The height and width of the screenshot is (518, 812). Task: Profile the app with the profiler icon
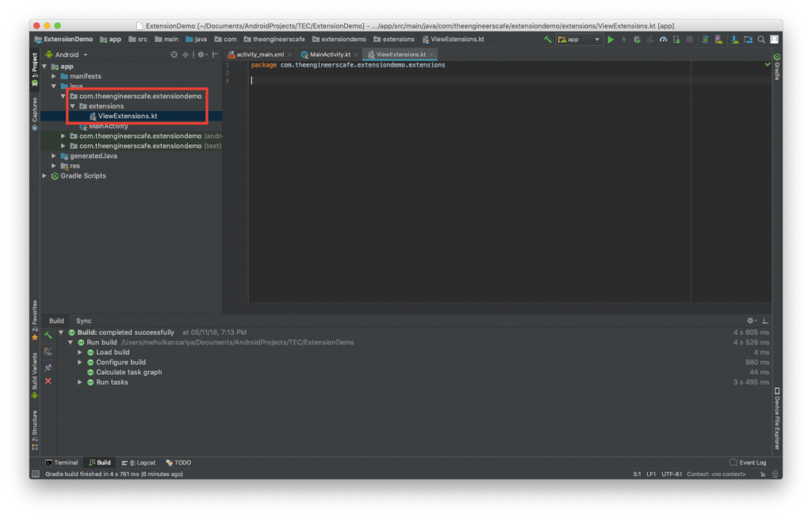(x=663, y=39)
